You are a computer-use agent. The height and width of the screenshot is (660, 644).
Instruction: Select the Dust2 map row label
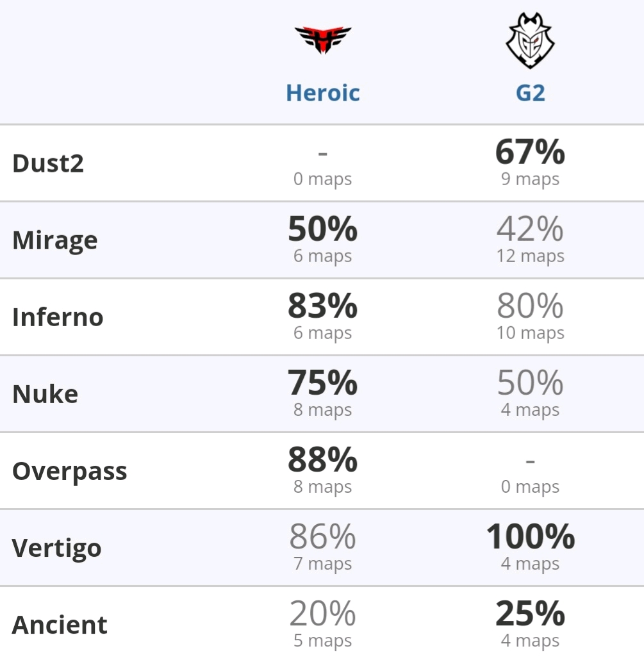coord(48,163)
